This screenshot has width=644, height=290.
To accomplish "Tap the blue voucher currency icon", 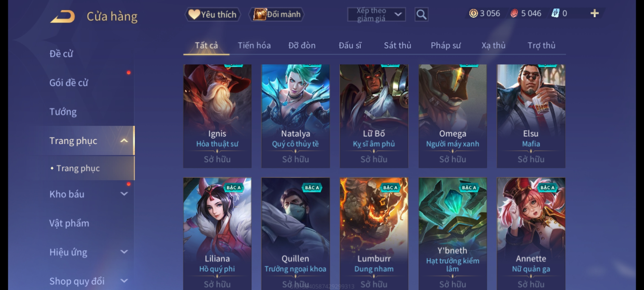I will (555, 13).
